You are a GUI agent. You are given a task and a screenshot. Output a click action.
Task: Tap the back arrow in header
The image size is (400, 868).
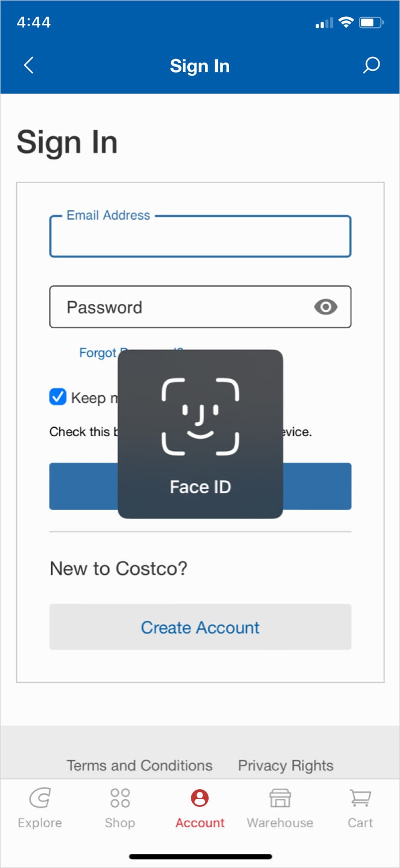coord(28,65)
